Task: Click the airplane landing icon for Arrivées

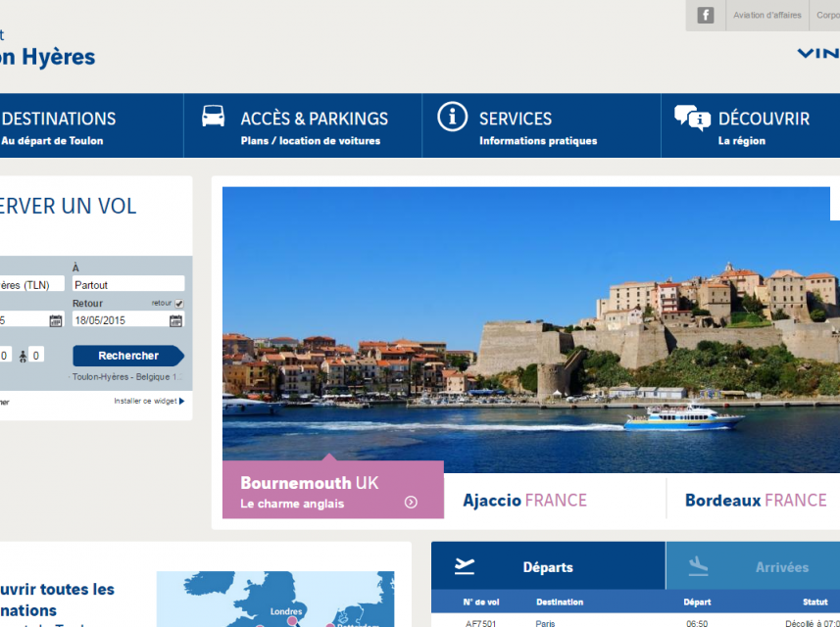Action: pos(698,566)
